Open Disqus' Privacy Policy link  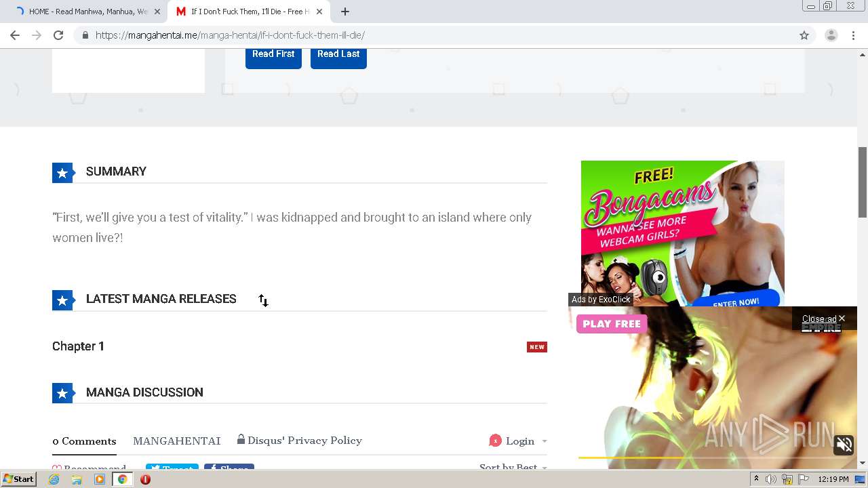click(x=300, y=441)
